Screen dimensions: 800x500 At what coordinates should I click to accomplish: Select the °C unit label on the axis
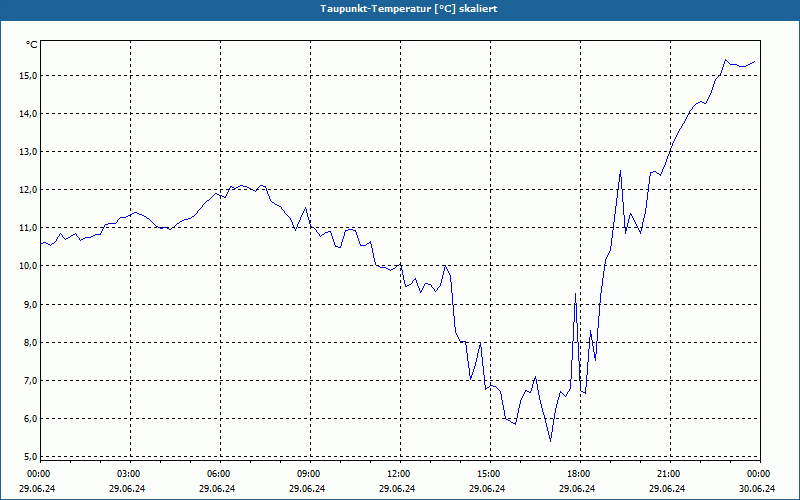coord(32,45)
